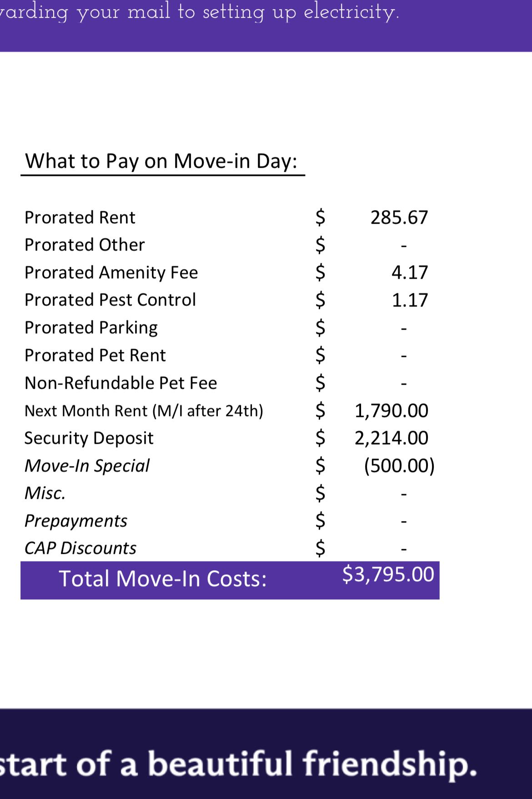Screen dimensions: 532x799
Task: Select the $3,795.00 total amount
Action: click(388, 574)
